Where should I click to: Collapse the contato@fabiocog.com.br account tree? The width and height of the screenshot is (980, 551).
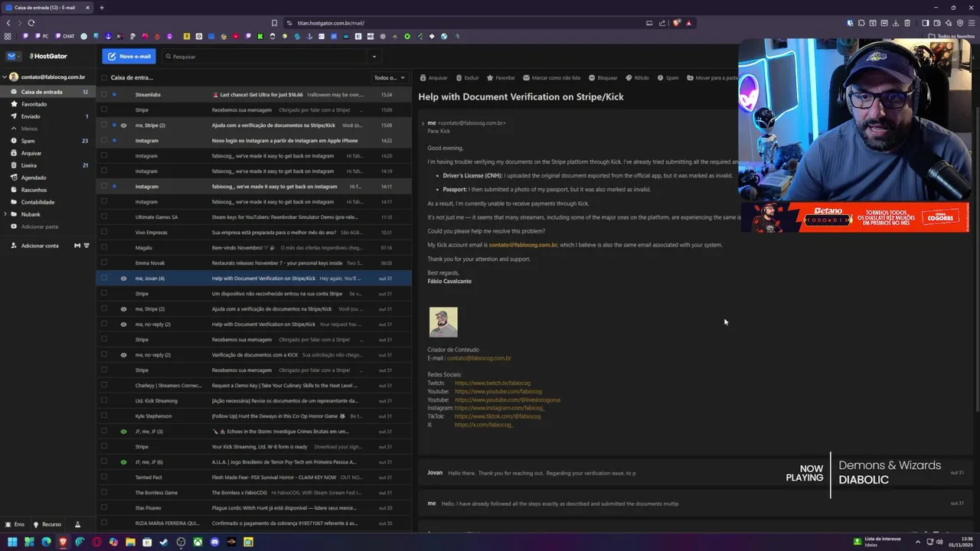click(4, 77)
